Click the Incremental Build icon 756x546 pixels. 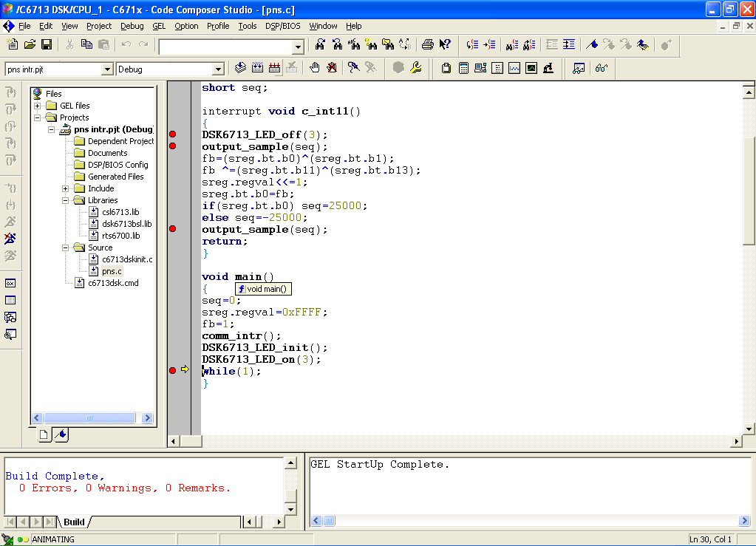point(257,68)
